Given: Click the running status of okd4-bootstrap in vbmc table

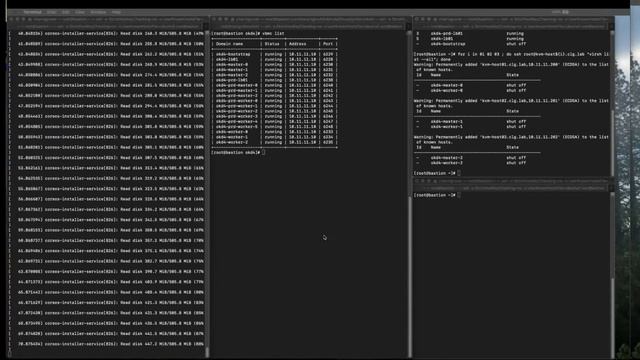Looking at the screenshot, I should (273, 54).
